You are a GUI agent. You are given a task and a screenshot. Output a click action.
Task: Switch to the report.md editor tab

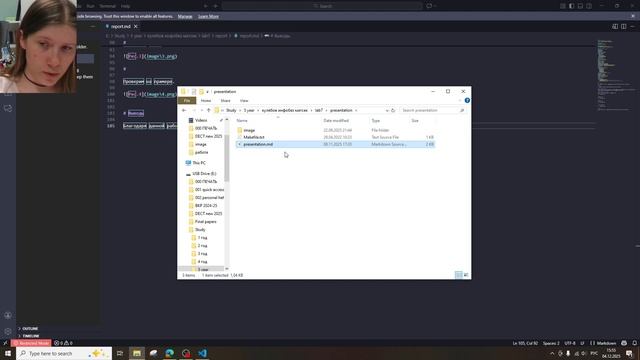120,27
